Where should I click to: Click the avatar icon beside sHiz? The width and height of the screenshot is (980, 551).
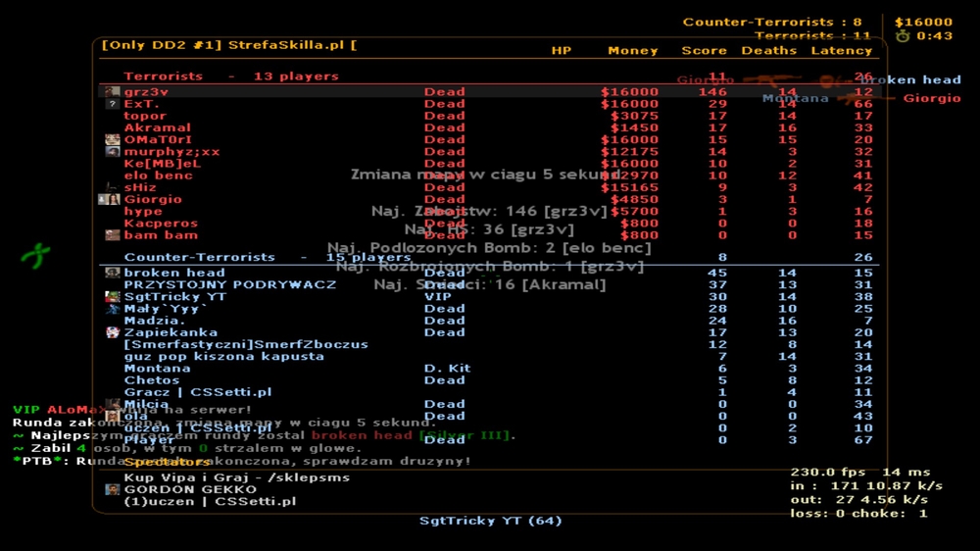[x=112, y=187]
